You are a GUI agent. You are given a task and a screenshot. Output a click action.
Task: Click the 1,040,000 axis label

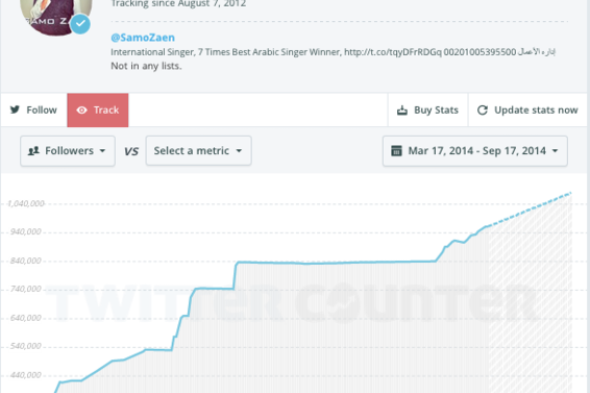click(26, 203)
